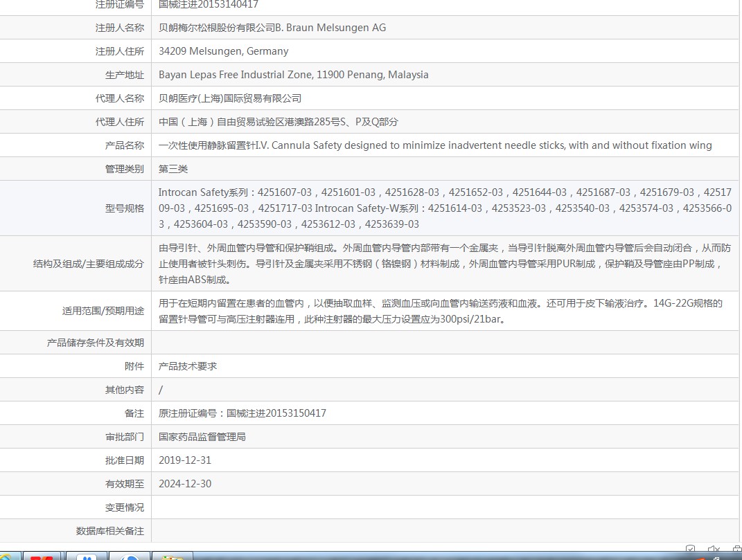Select the 注册人名称 label cell
The width and height of the screenshot is (742, 560).
pyautogui.click(x=120, y=28)
